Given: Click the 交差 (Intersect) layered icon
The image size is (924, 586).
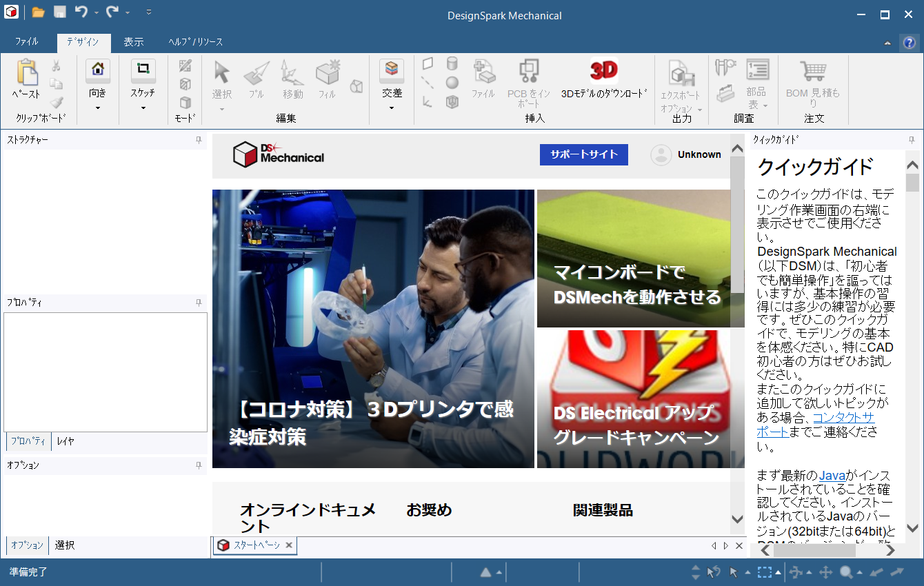Looking at the screenshot, I should click(392, 70).
